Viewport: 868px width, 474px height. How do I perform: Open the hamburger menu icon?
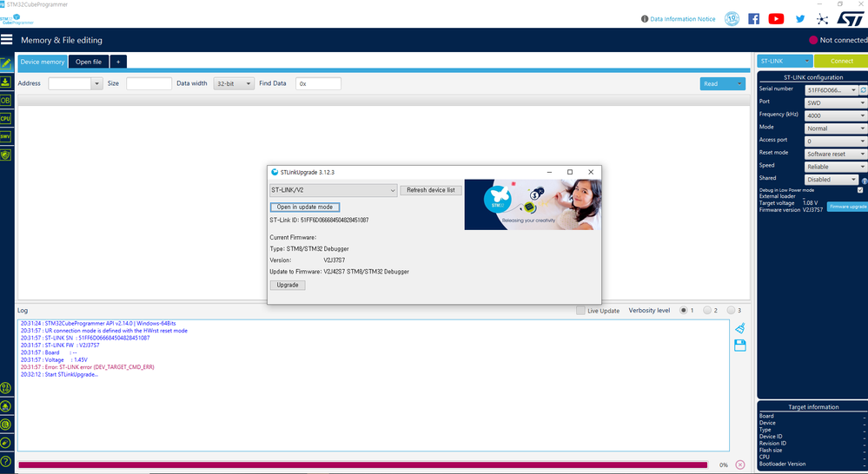click(6, 39)
